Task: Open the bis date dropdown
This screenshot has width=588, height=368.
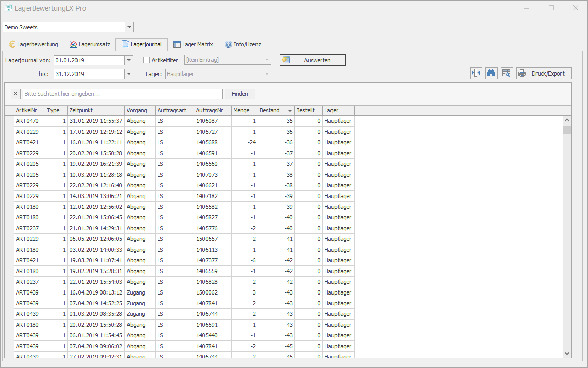Action: pos(129,74)
